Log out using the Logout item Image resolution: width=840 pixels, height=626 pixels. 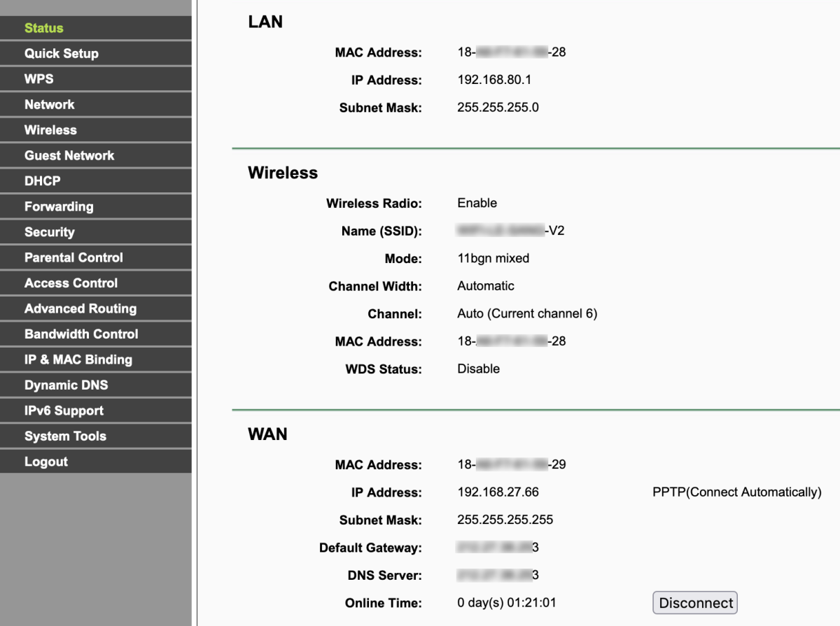[46, 462]
